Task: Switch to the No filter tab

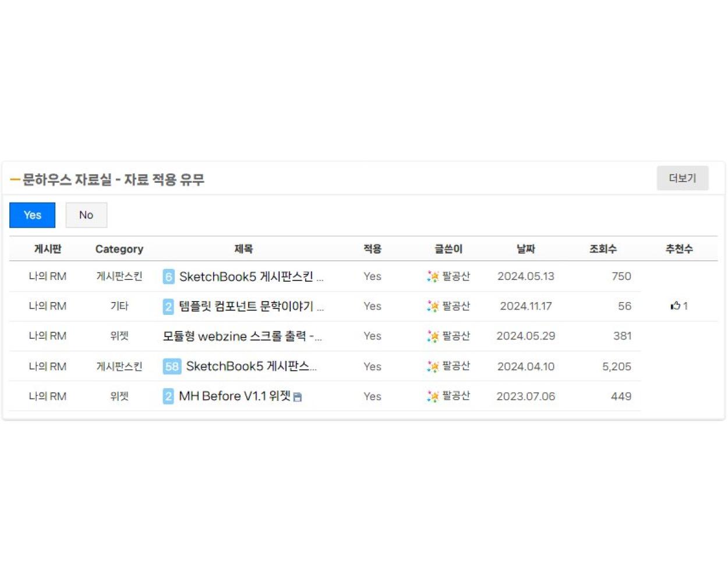Action: tap(86, 215)
